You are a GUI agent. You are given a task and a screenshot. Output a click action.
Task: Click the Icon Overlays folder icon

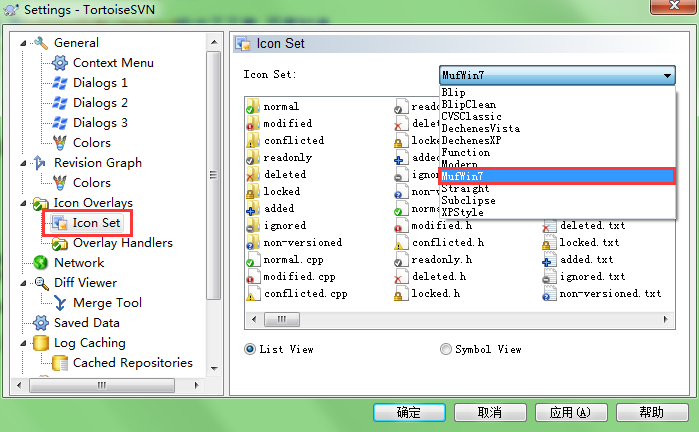coord(41,203)
